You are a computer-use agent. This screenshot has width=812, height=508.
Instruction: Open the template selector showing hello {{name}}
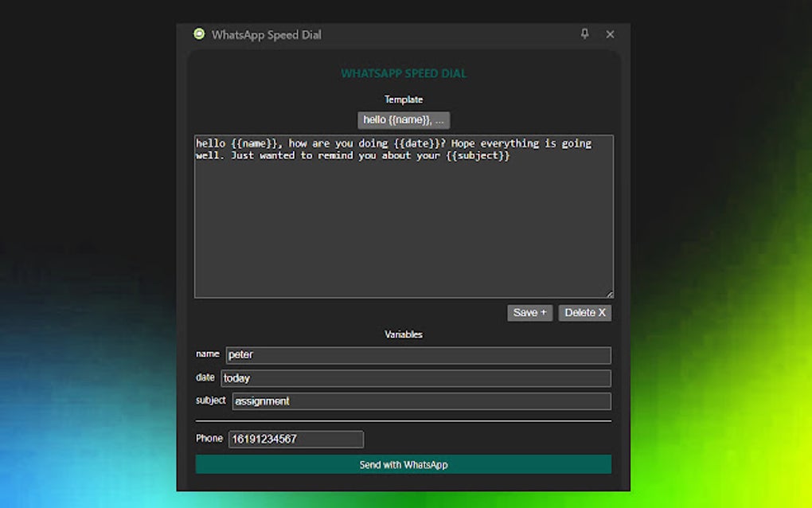point(404,119)
